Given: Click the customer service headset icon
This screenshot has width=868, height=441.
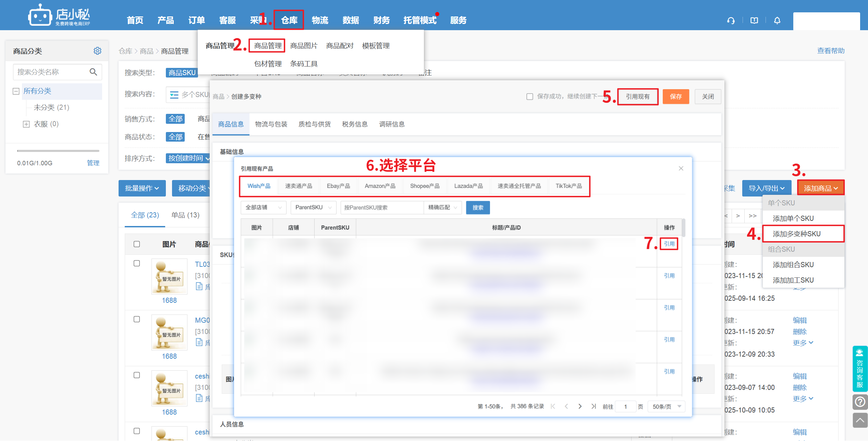Looking at the screenshot, I should [731, 21].
